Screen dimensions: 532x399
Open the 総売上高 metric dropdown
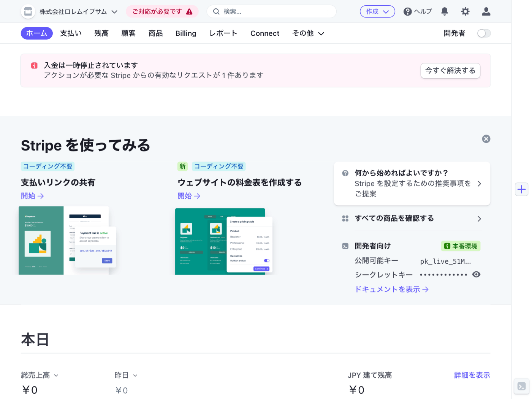40,375
